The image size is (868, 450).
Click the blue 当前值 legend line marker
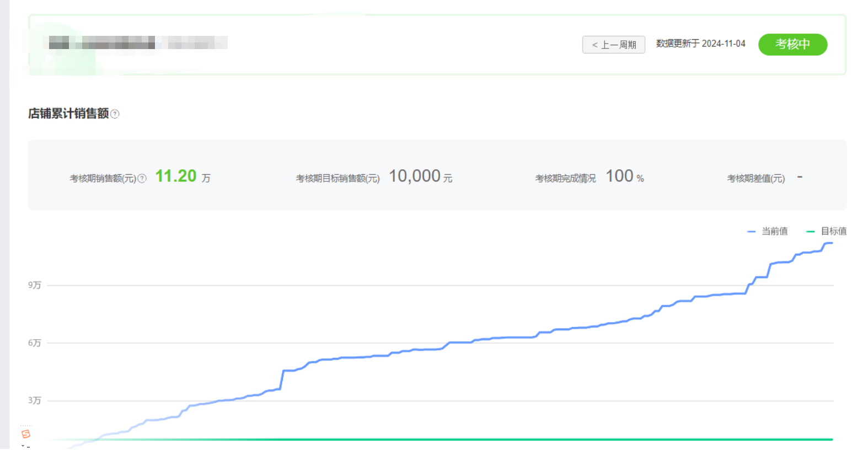coord(751,232)
